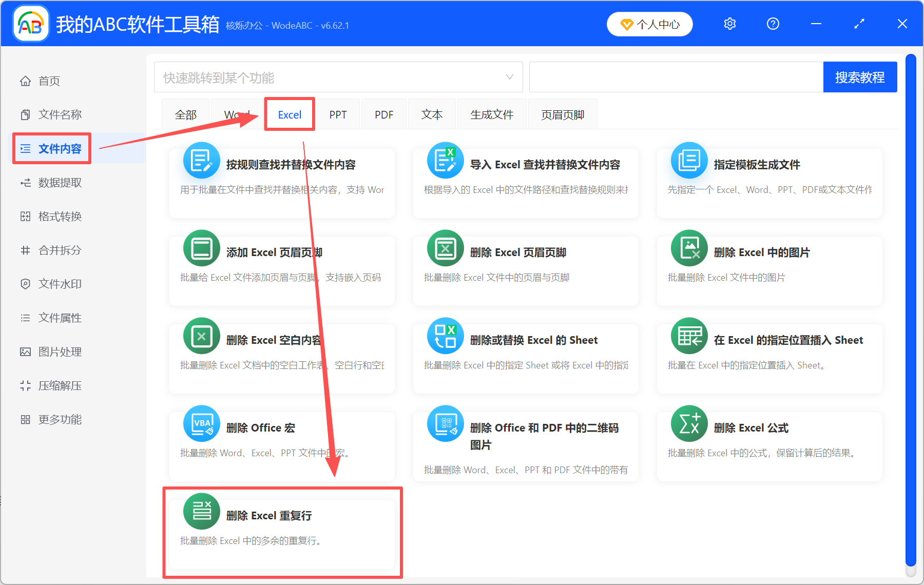Click the 指定模板生成文件 tool icon
The image size is (924, 585).
click(689, 160)
